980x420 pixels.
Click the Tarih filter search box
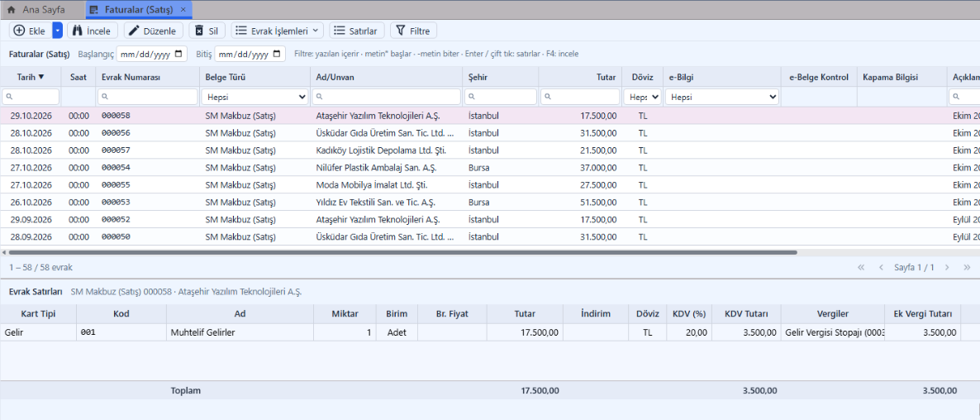[31, 97]
